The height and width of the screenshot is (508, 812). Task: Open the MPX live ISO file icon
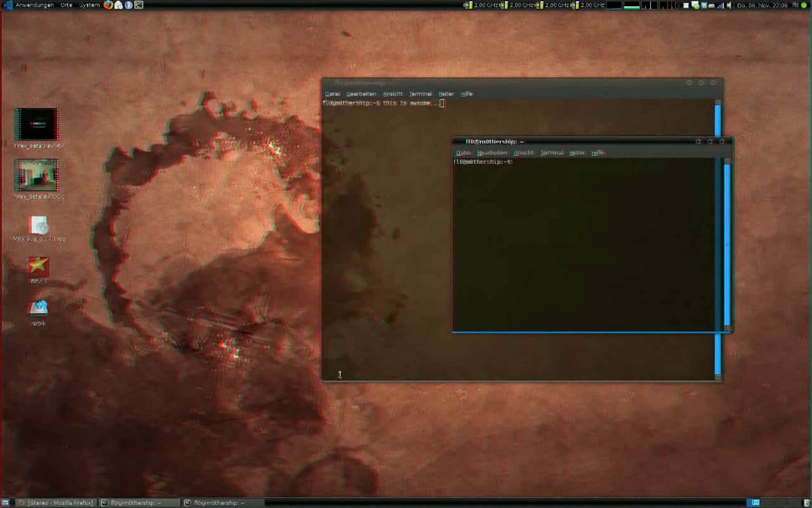(x=38, y=225)
